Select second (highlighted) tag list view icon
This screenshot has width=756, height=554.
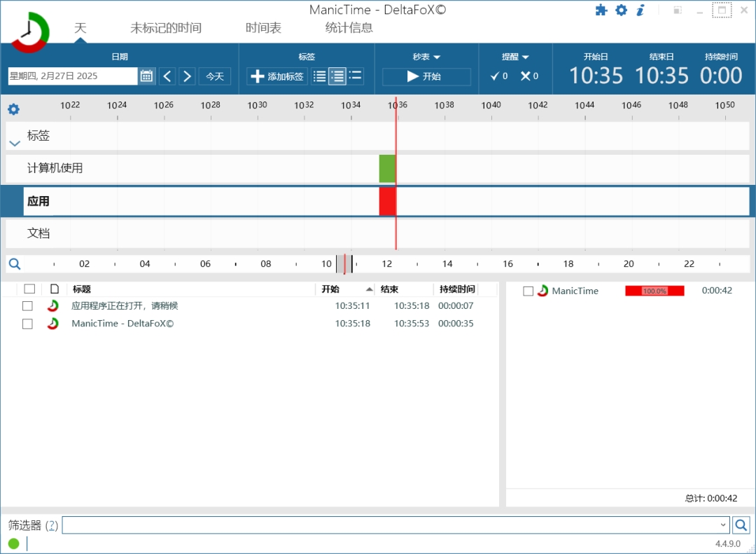click(x=337, y=76)
